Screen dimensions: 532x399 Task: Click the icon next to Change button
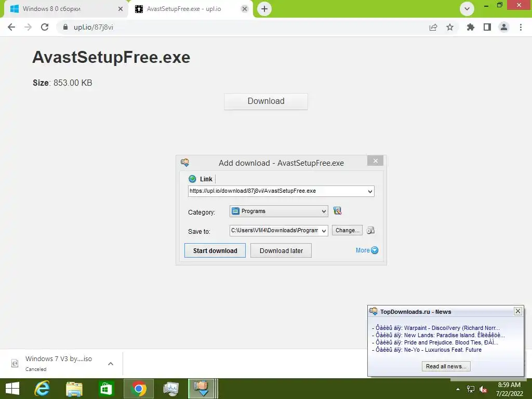(x=370, y=230)
